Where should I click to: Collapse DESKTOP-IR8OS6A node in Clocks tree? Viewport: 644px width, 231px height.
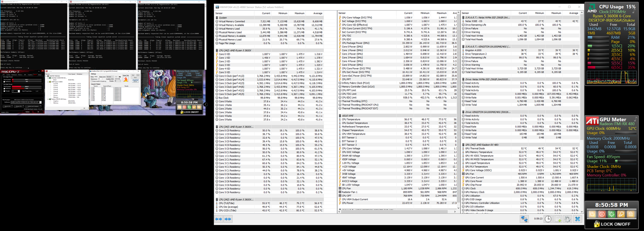[46, 76]
